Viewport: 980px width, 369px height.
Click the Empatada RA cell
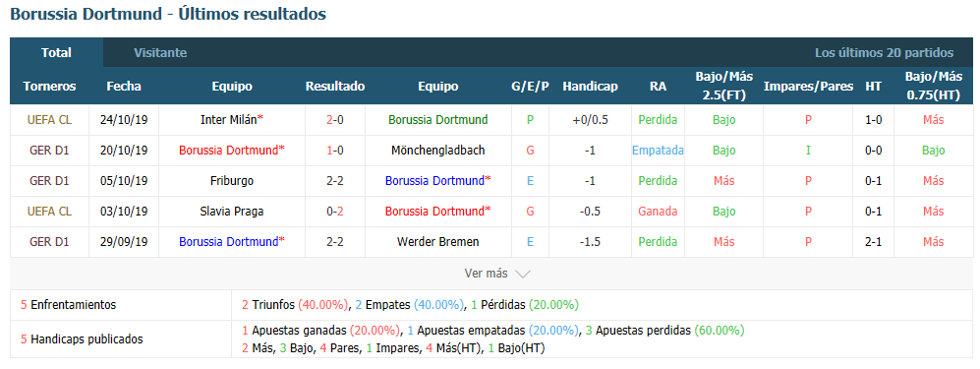[658, 151]
